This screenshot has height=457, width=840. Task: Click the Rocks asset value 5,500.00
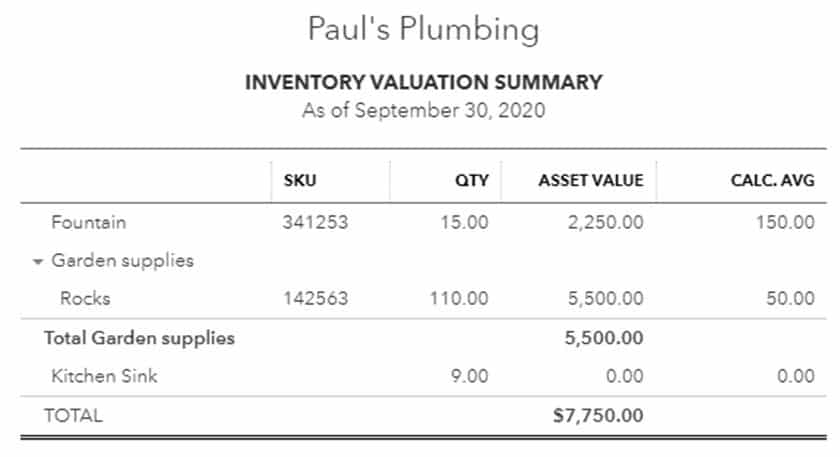(x=606, y=298)
